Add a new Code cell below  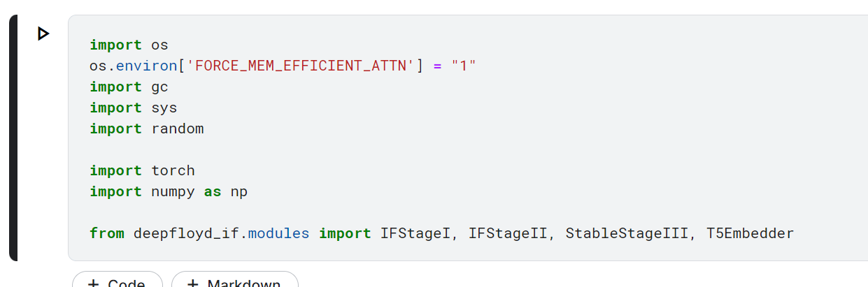click(x=118, y=281)
